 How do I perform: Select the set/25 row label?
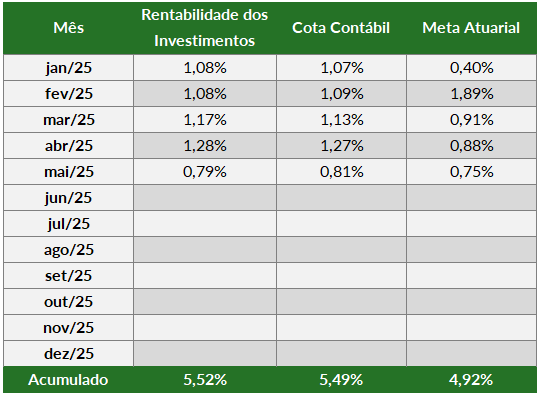click(69, 276)
